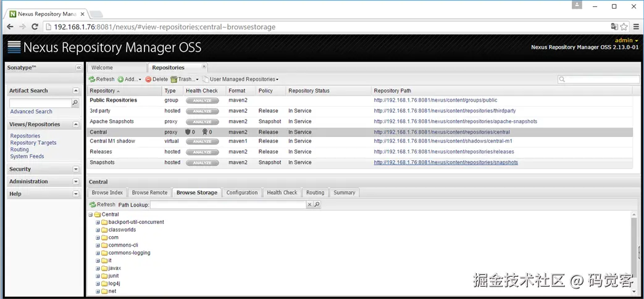The width and height of the screenshot is (644, 299).
Task: Expand the Security section
Action: (75, 169)
